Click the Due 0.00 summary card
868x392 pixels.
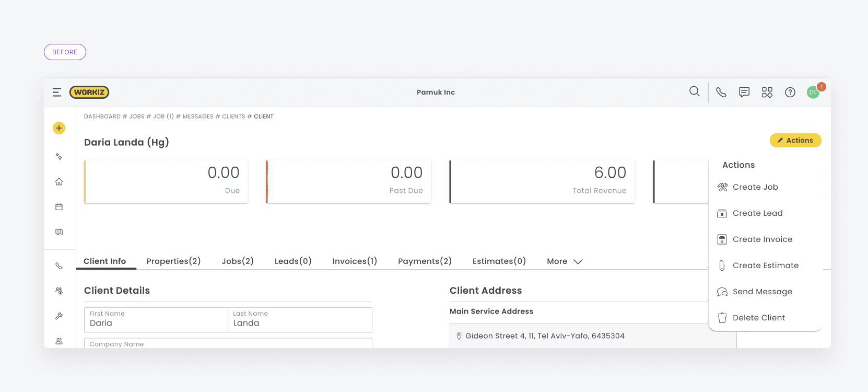pos(166,181)
